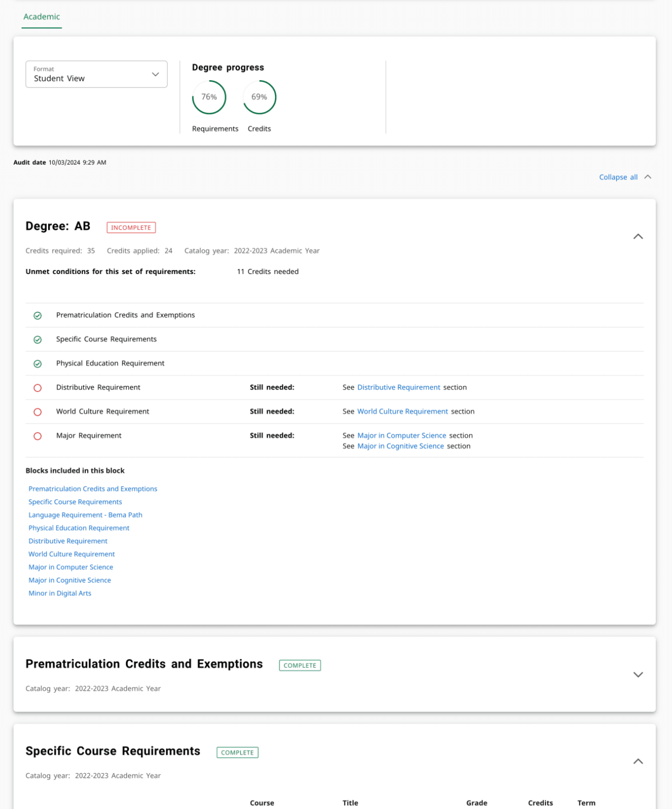Click the 11 Credits needed text

tap(268, 272)
